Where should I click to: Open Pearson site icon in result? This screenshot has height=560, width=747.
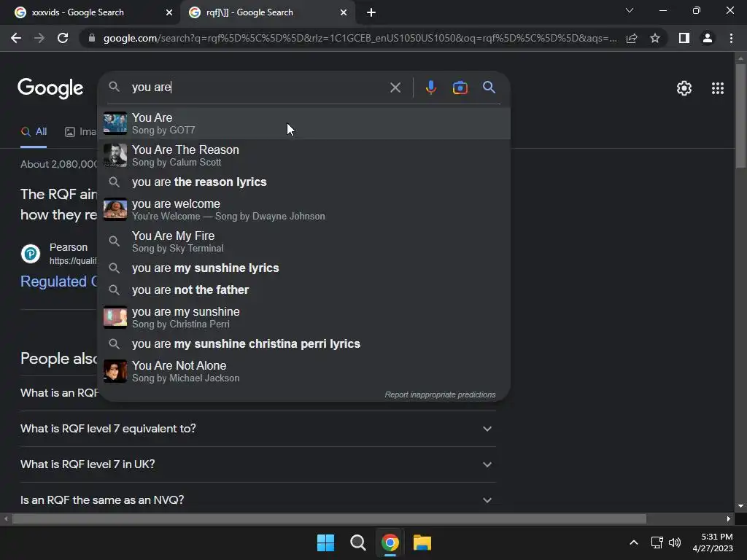(31, 253)
